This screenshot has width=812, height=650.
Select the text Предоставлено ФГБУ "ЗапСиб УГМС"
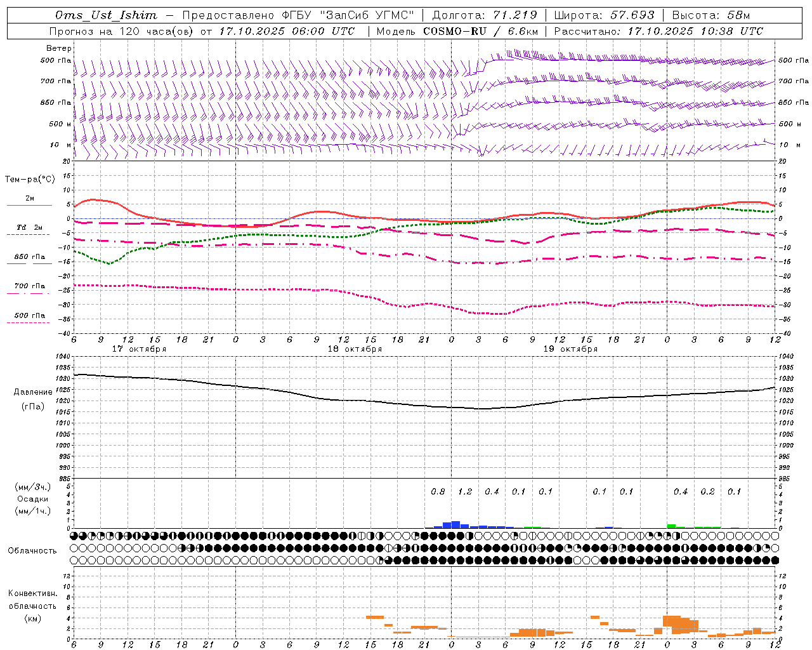click(298, 15)
